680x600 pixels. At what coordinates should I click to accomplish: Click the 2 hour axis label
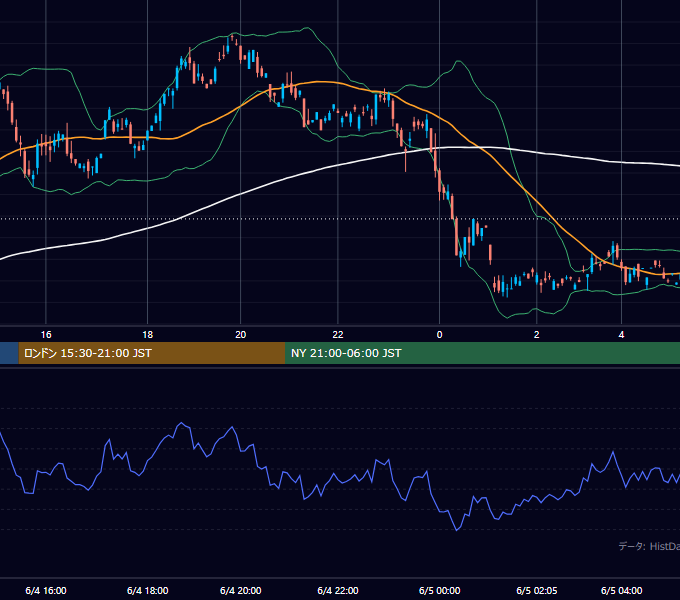(x=536, y=335)
